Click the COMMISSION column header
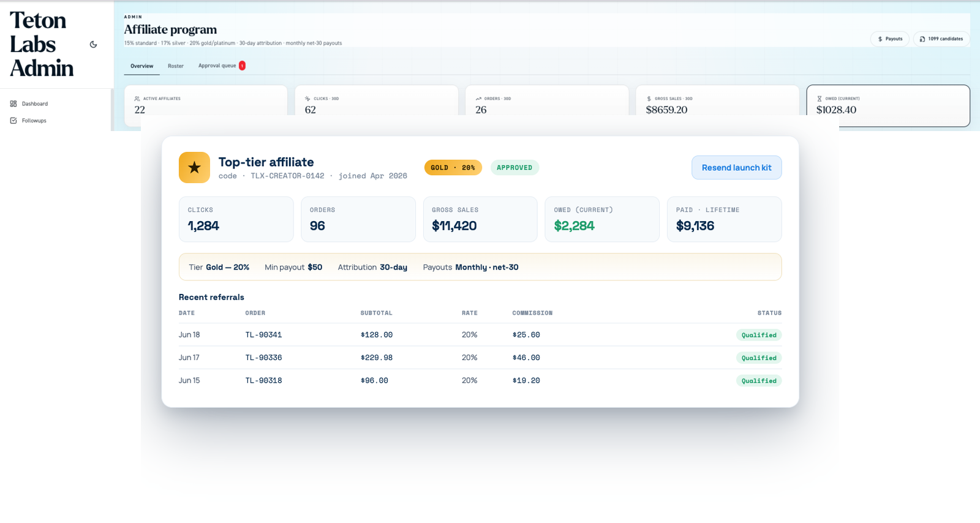The height and width of the screenshot is (523, 980). click(x=532, y=313)
